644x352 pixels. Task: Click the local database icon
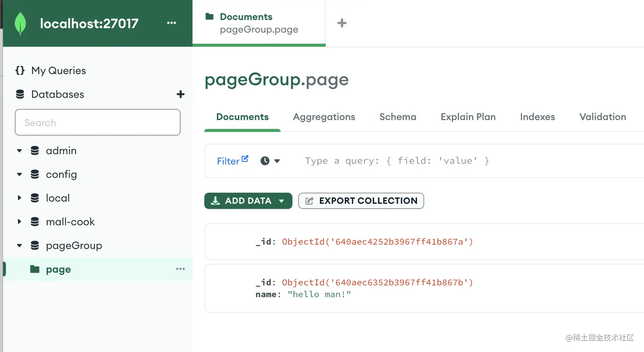(35, 198)
